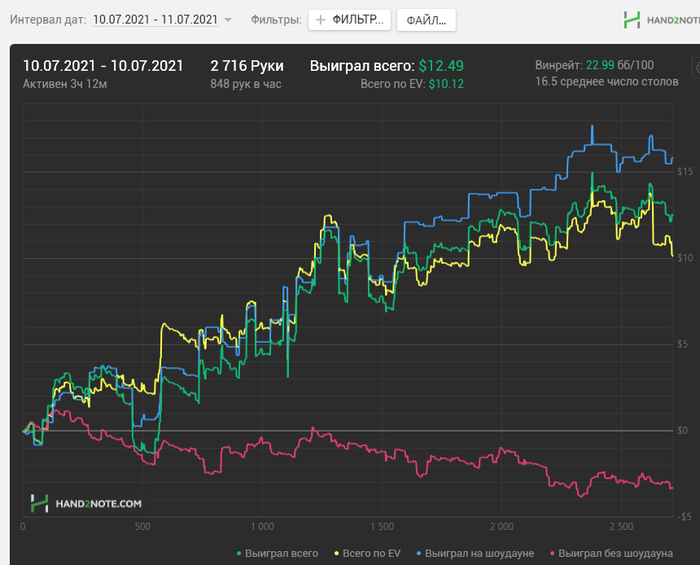Click the $12.49 total winnings value

pyautogui.click(x=441, y=66)
